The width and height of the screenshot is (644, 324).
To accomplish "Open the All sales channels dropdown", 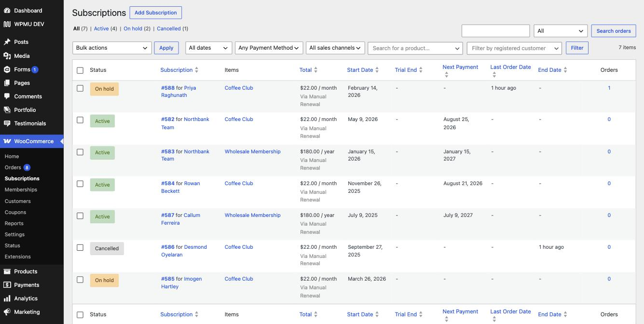I will 335,48.
